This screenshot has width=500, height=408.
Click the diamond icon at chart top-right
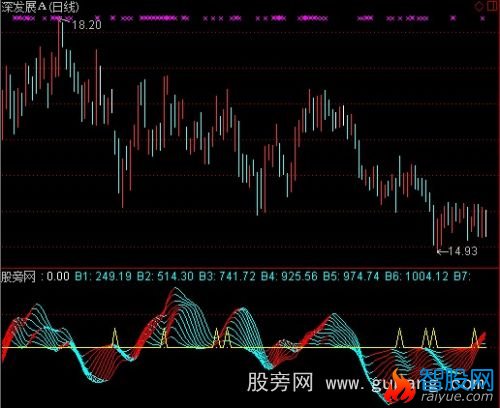[x=480, y=6]
